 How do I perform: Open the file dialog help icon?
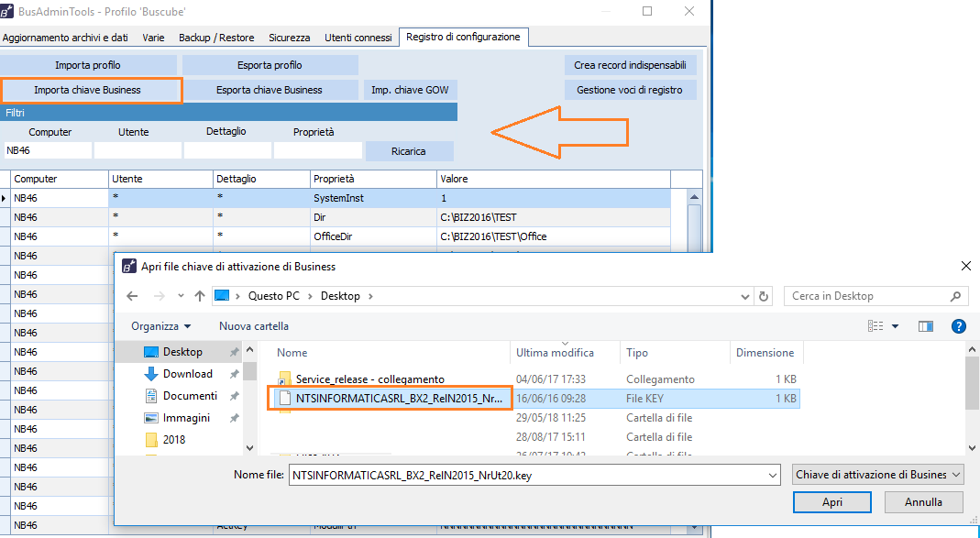click(x=958, y=326)
